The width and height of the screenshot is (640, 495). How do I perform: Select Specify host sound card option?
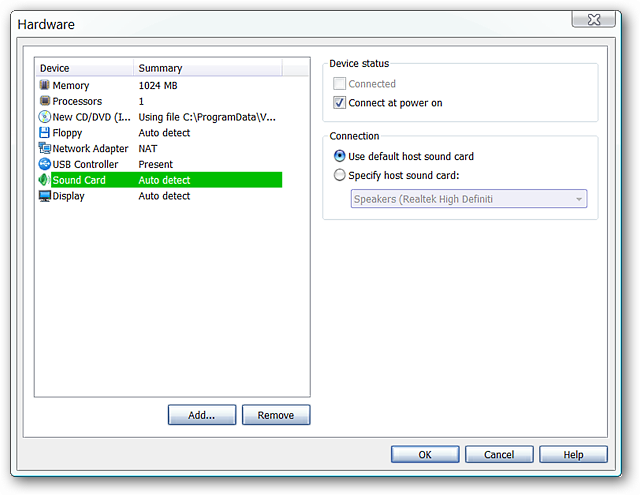click(x=340, y=175)
